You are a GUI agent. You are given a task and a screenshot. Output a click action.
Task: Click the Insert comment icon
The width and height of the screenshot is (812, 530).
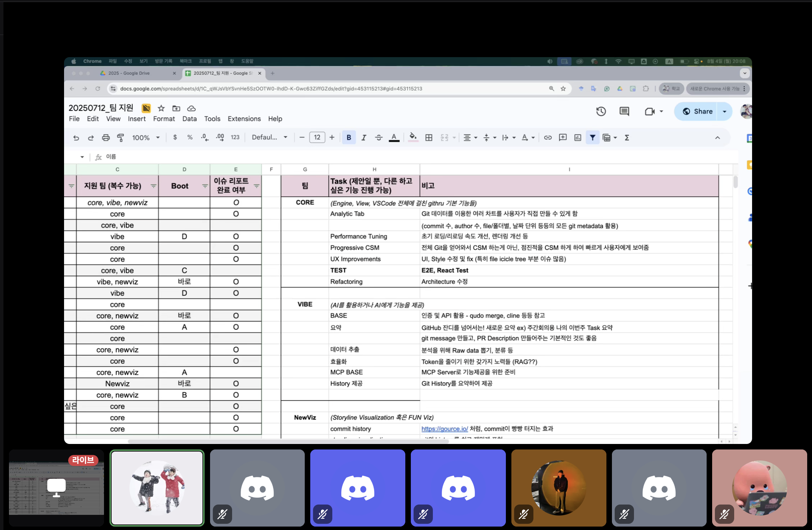(x=563, y=138)
